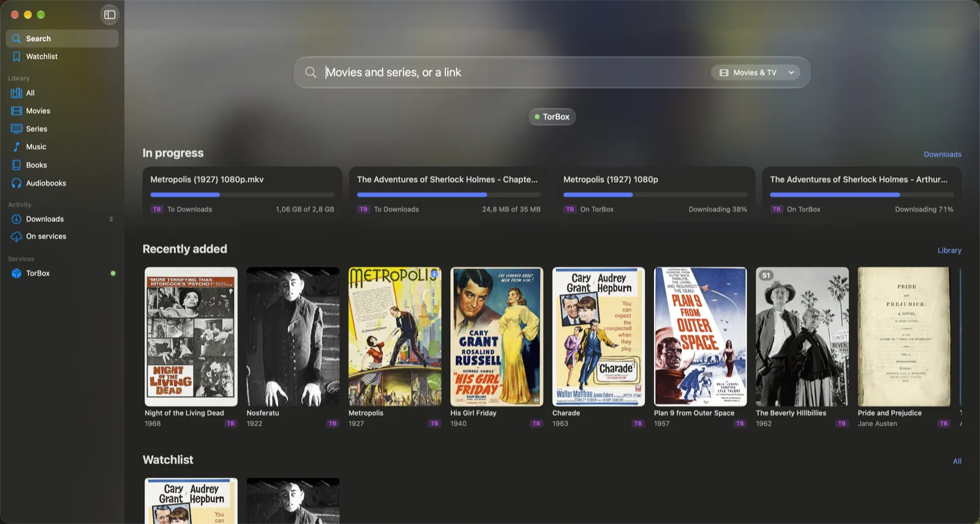Open the Night of the Living Dead poster
This screenshot has height=524, width=980.
(x=191, y=336)
